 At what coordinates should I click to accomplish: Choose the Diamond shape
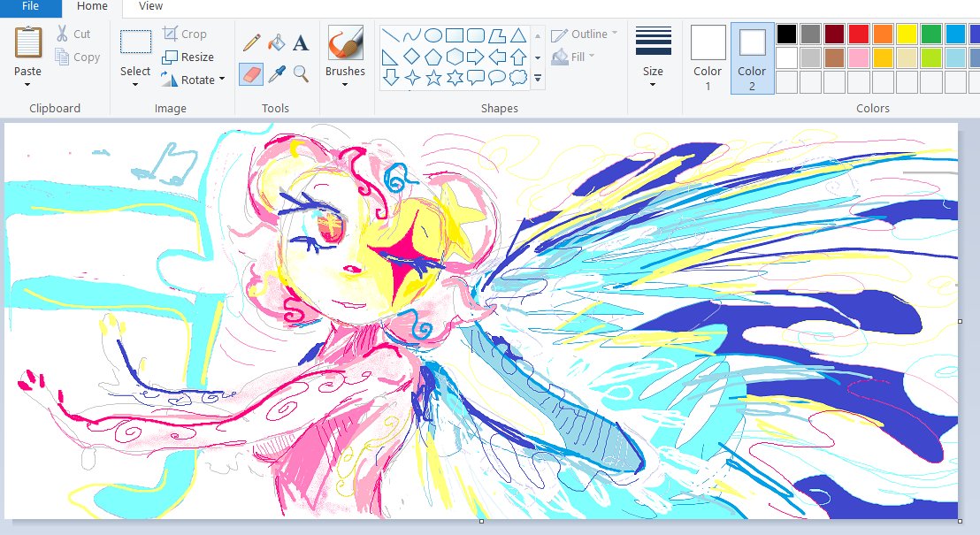click(x=412, y=57)
